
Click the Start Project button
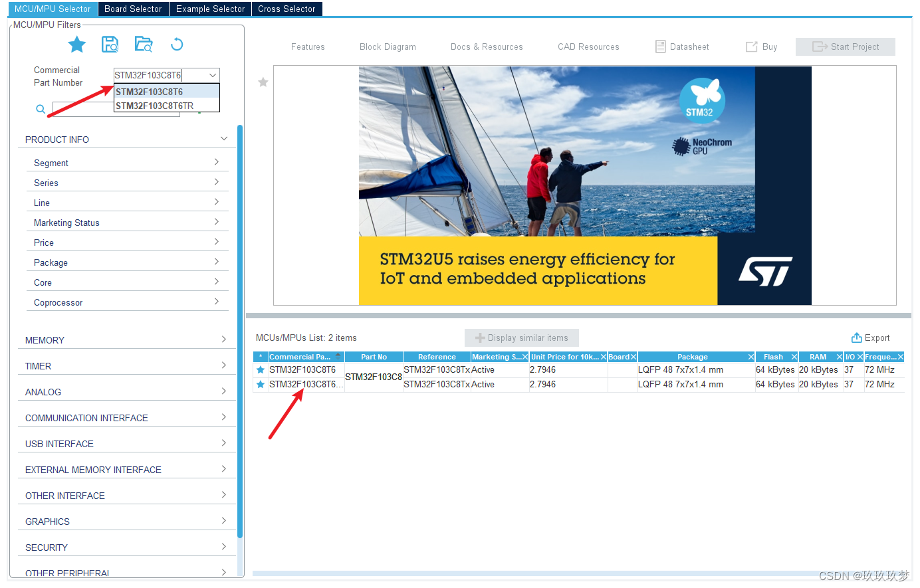(x=846, y=47)
